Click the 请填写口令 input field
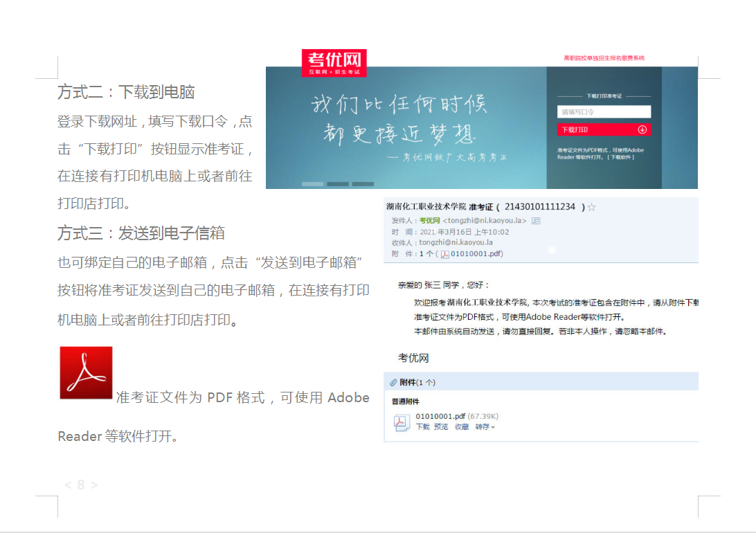The height and width of the screenshot is (533, 756). coord(604,111)
